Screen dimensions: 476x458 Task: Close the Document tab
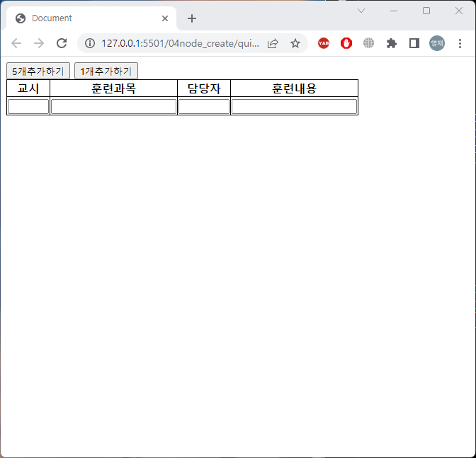point(165,18)
